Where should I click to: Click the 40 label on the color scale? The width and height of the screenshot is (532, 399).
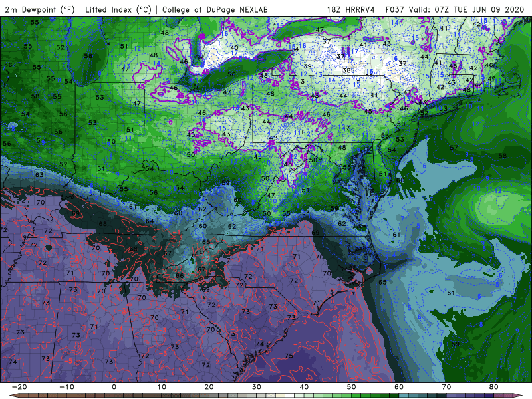tap(304, 387)
